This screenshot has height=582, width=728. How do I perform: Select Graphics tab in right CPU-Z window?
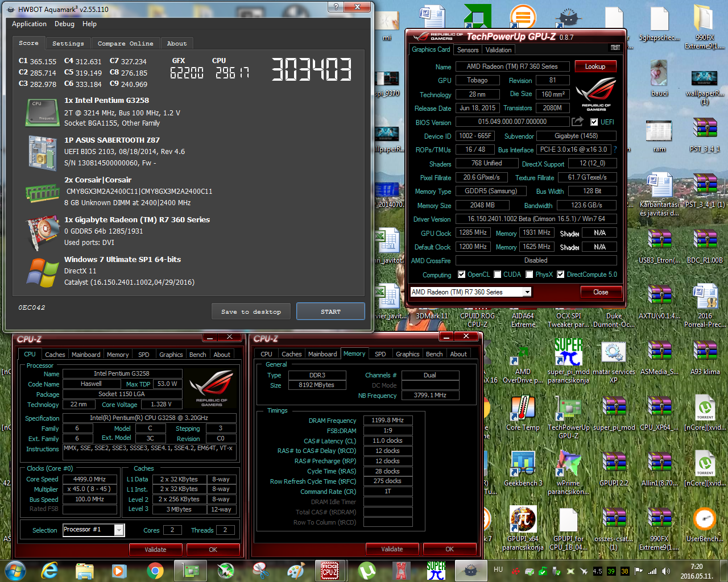[x=408, y=354]
